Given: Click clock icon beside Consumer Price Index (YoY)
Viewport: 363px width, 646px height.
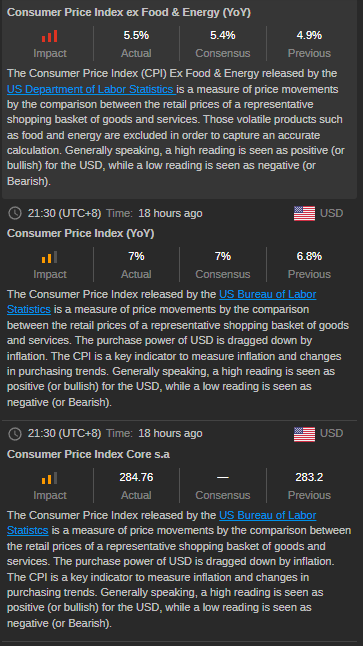Looking at the screenshot, I should 15,213.
